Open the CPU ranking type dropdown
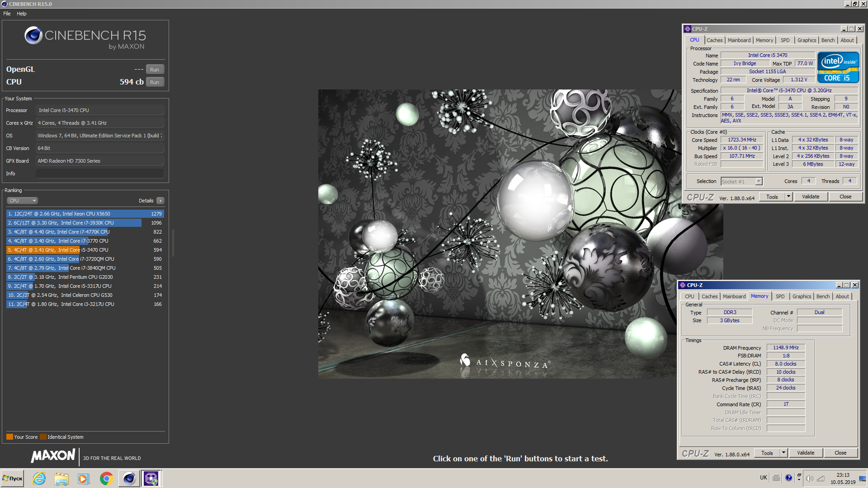This screenshot has height=488, width=868. tap(22, 201)
